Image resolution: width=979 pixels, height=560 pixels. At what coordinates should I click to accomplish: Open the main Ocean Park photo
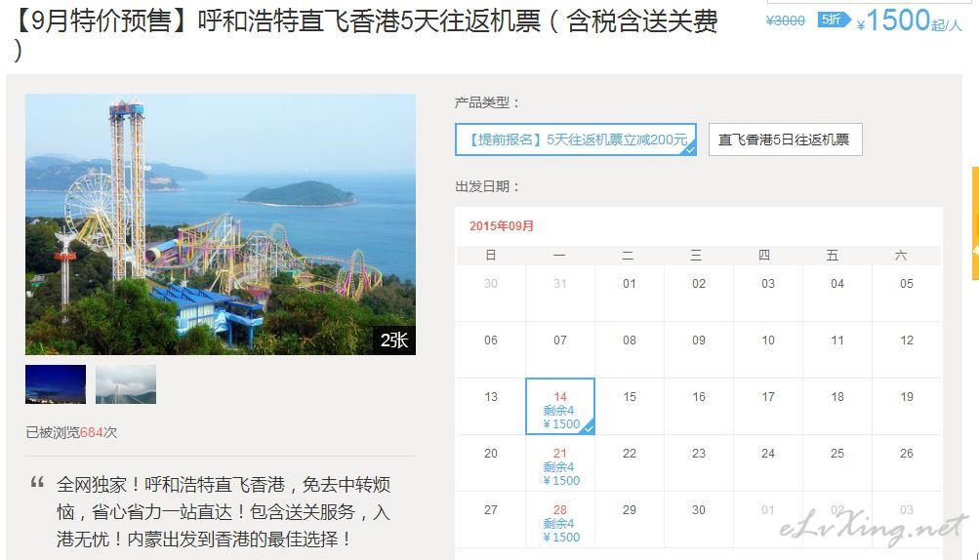coord(221,224)
